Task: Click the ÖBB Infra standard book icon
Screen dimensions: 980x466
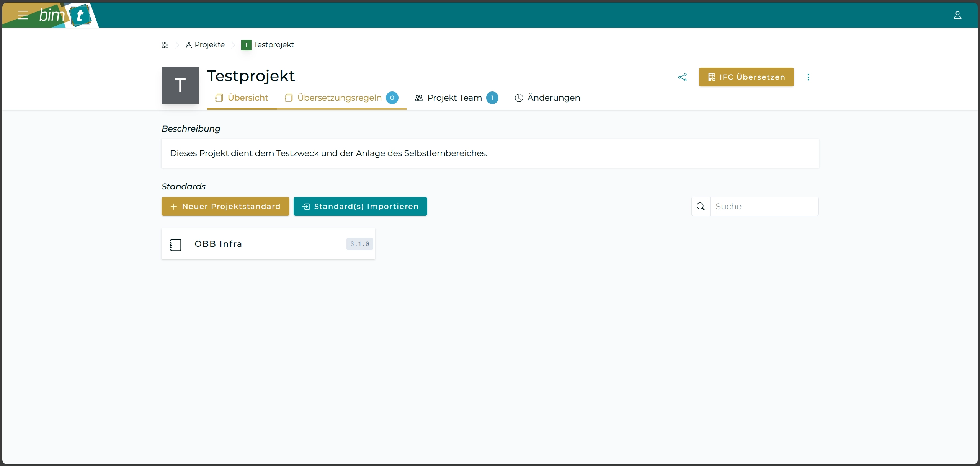Action: 175,244
